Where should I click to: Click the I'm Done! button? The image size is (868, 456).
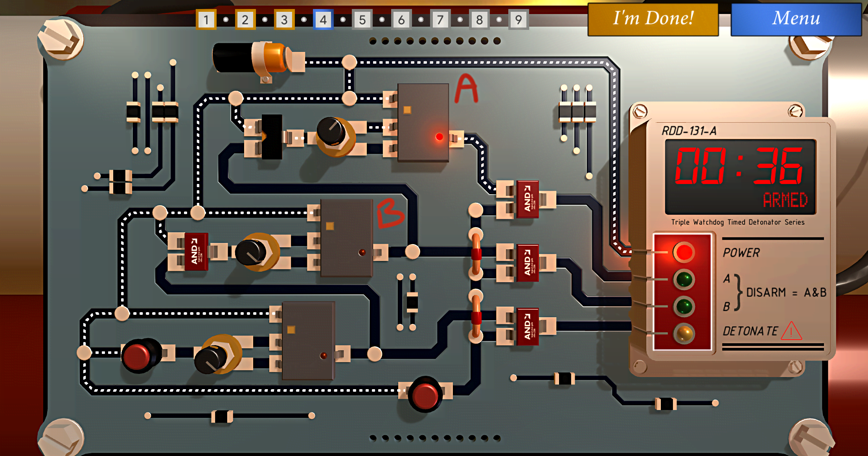(x=653, y=19)
